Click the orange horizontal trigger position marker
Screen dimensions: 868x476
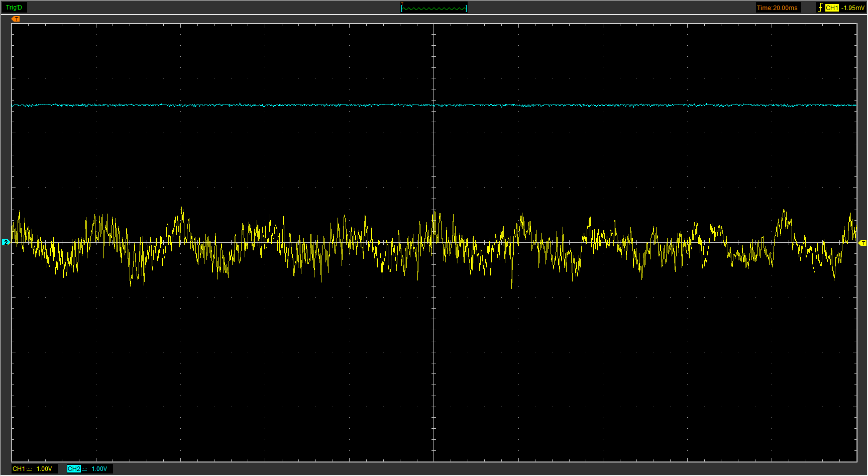point(16,19)
